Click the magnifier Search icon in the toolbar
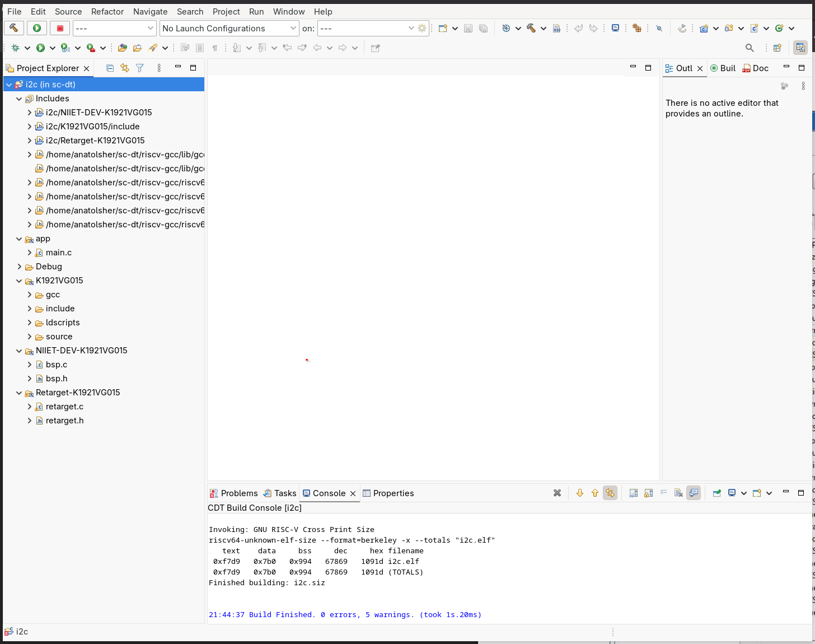The height and width of the screenshot is (644, 815). click(750, 48)
